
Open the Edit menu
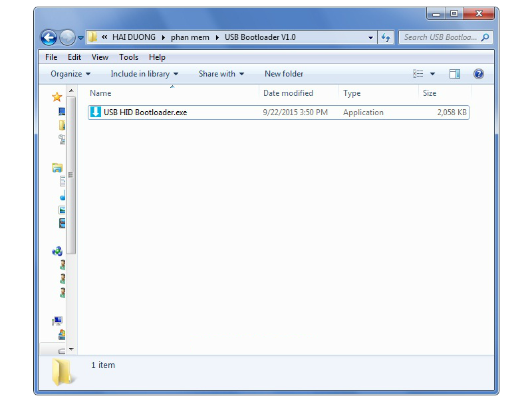pos(74,57)
